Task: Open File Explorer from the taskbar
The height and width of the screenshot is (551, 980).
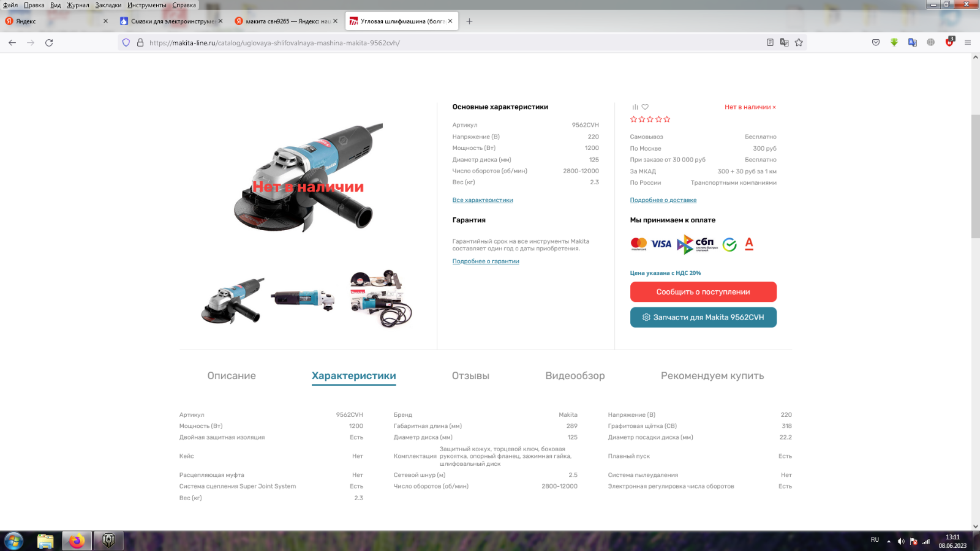Action: click(45, 541)
